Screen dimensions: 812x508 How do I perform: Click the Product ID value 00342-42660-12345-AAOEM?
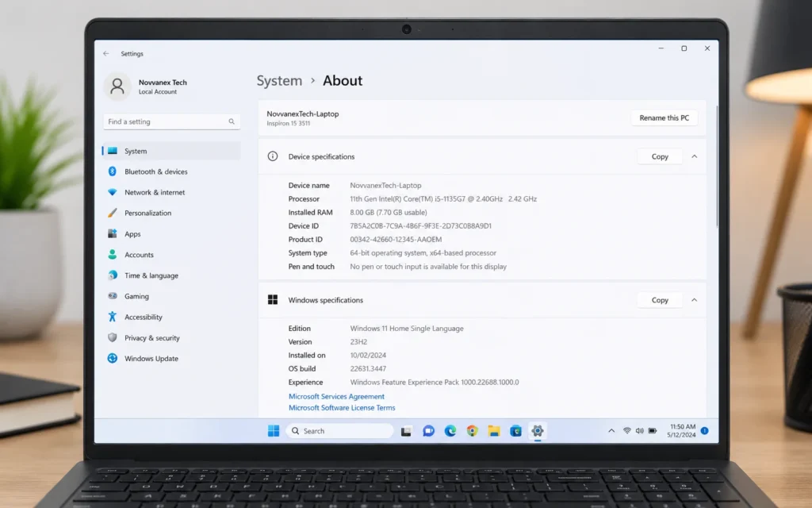pyautogui.click(x=396, y=240)
